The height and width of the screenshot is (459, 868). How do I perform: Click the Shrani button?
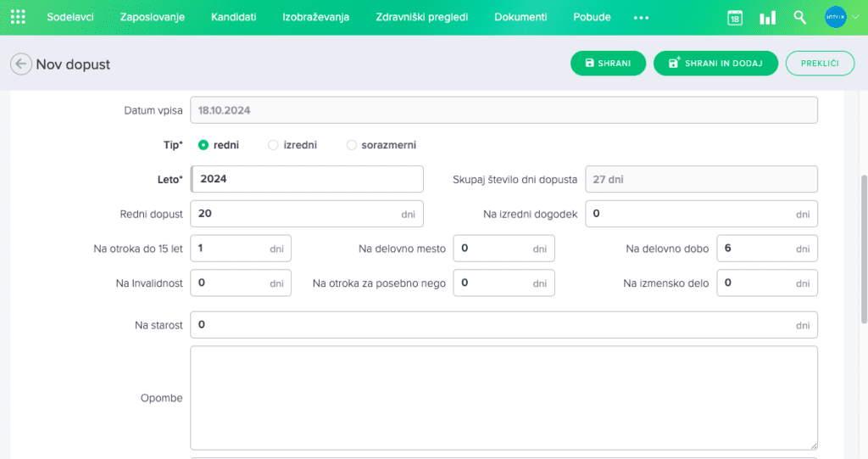pos(608,64)
